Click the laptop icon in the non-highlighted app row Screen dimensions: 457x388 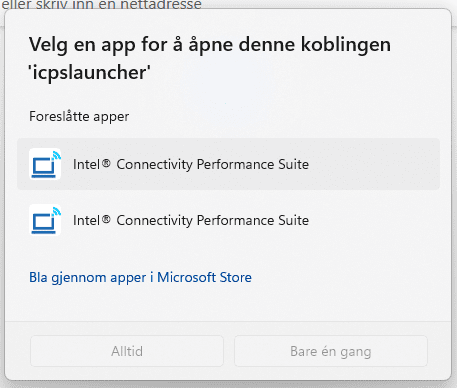45,220
